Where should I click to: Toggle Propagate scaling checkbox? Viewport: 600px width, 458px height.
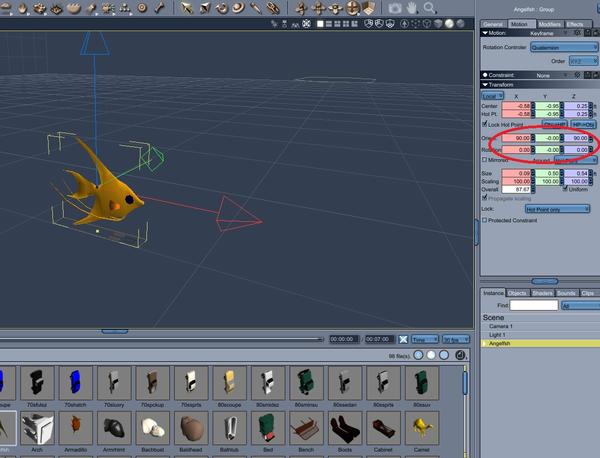[x=484, y=198]
